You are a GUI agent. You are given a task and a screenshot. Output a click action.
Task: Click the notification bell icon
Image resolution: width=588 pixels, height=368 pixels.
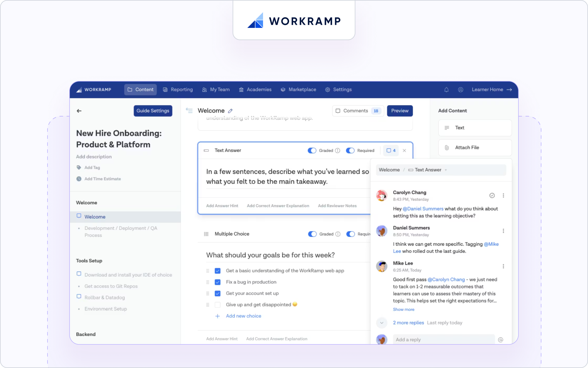pyautogui.click(x=446, y=90)
